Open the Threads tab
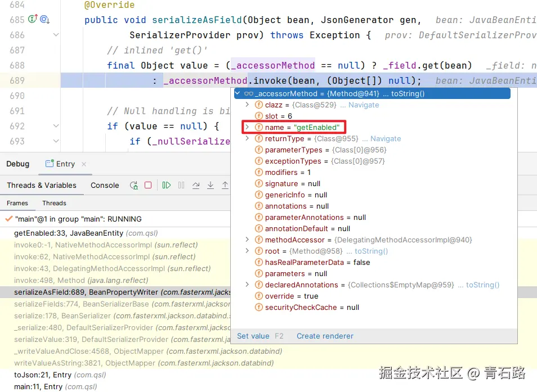Image resolution: width=537 pixels, height=392 pixels. (54, 203)
